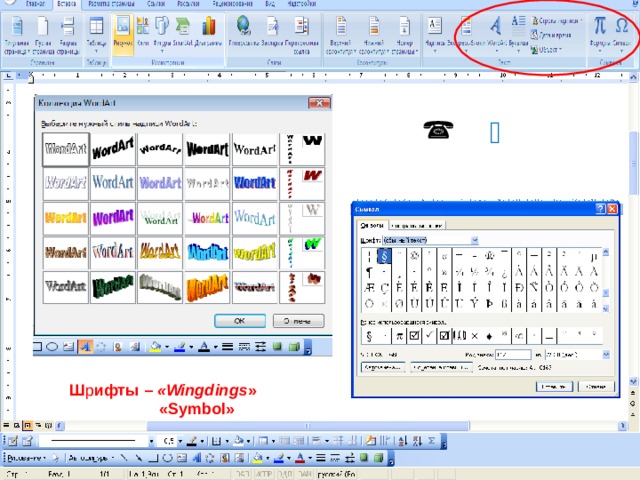Pick the yellow fill color bucket in the bottom toolbar
The height and width of the screenshot is (480, 640).
pyautogui.click(x=257, y=458)
